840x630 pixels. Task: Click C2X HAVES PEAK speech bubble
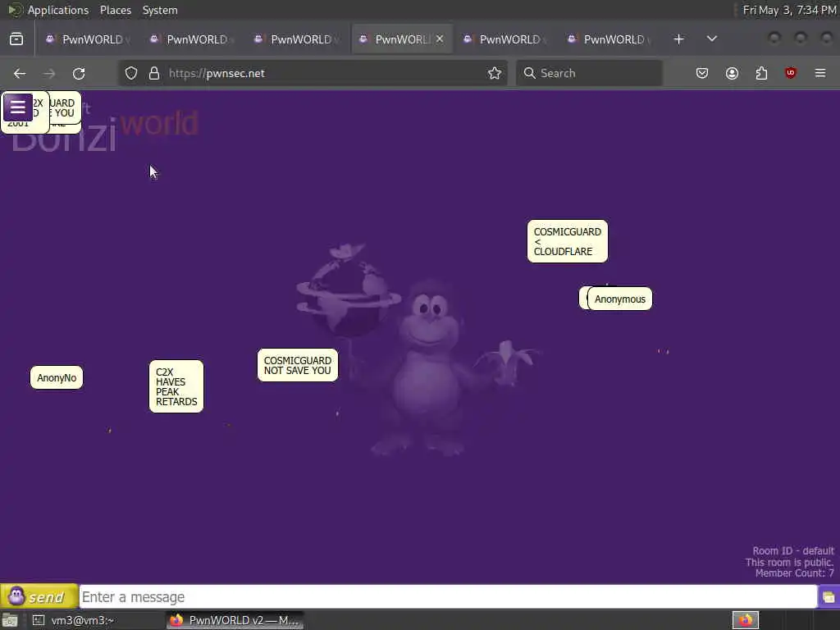point(176,386)
